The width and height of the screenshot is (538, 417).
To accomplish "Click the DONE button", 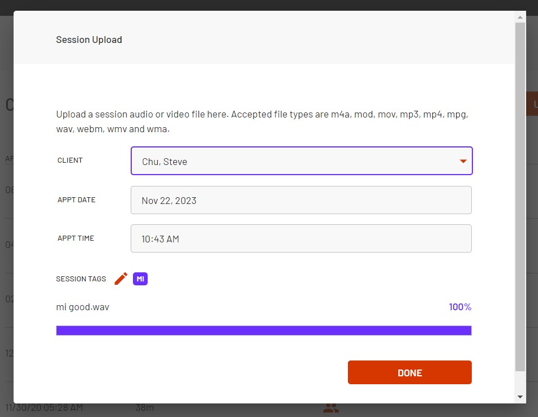I will point(410,372).
